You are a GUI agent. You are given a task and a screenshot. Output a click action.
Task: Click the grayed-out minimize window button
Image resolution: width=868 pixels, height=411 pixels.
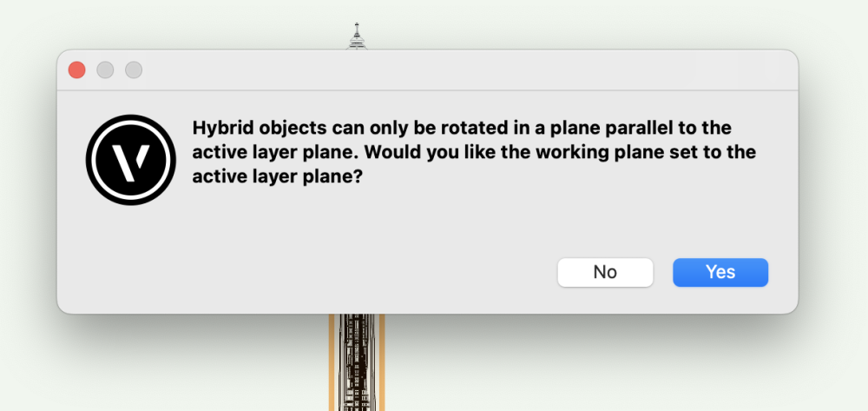[x=105, y=70]
